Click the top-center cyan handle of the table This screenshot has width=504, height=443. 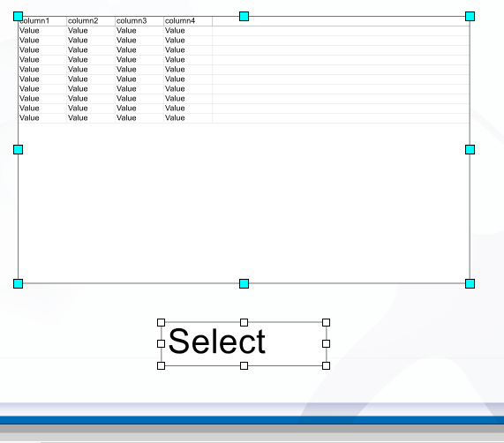pyautogui.click(x=244, y=17)
